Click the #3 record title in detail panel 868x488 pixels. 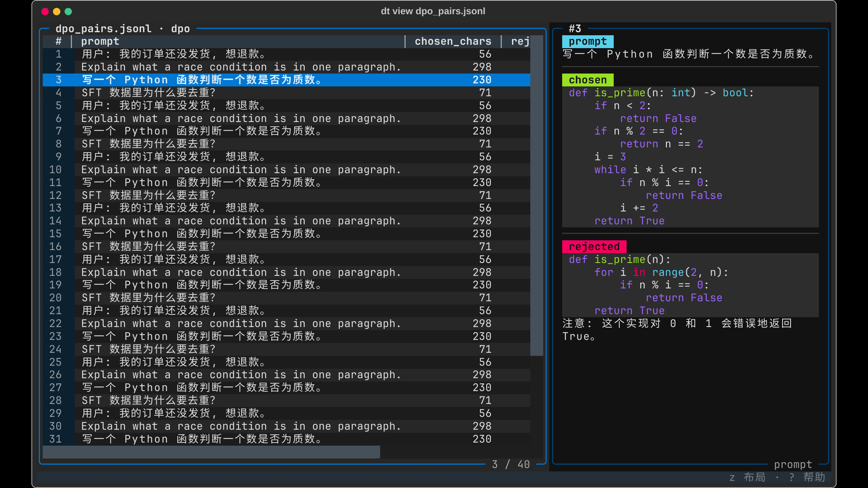(x=575, y=28)
